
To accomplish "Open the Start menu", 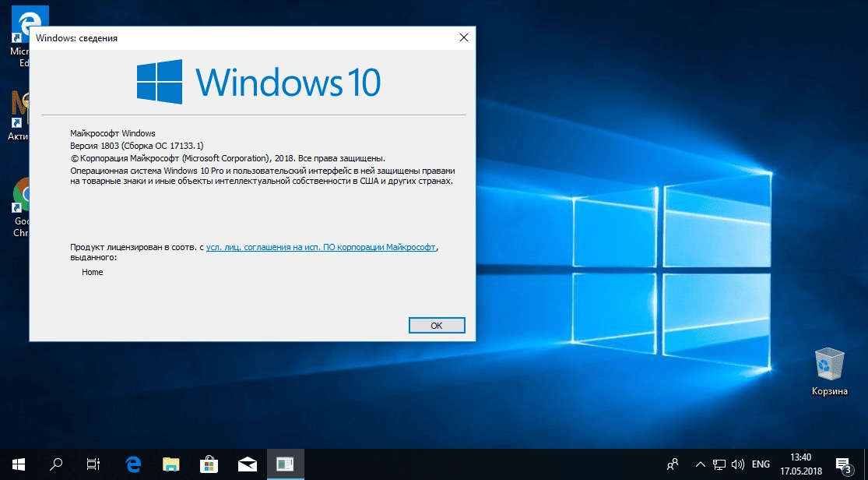I will pyautogui.click(x=19, y=464).
